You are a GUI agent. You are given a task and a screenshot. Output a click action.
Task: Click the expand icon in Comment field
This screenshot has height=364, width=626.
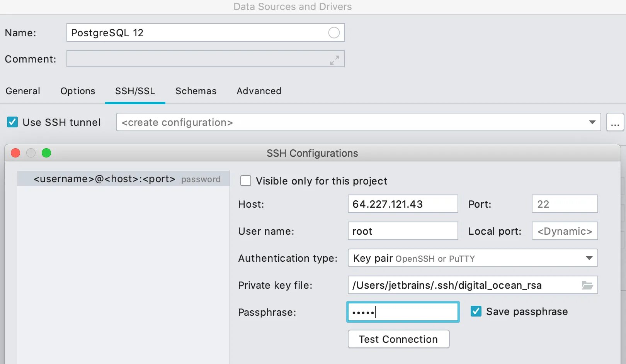pyautogui.click(x=334, y=60)
